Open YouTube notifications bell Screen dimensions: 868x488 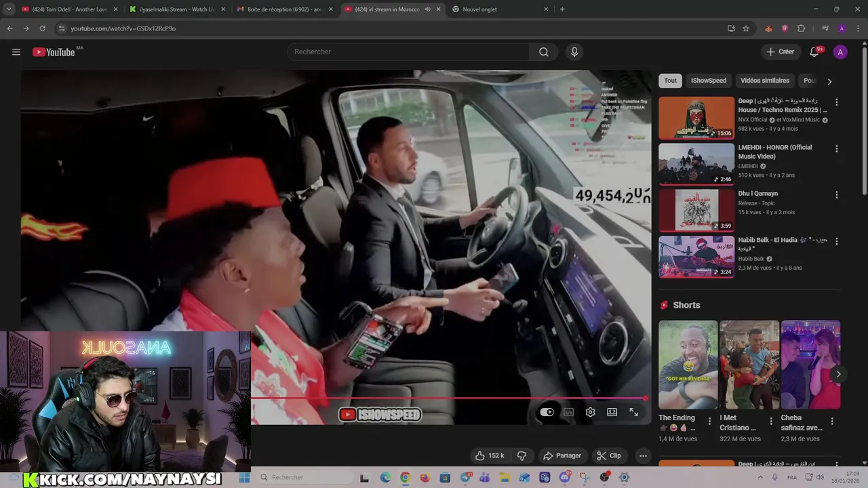tap(815, 52)
